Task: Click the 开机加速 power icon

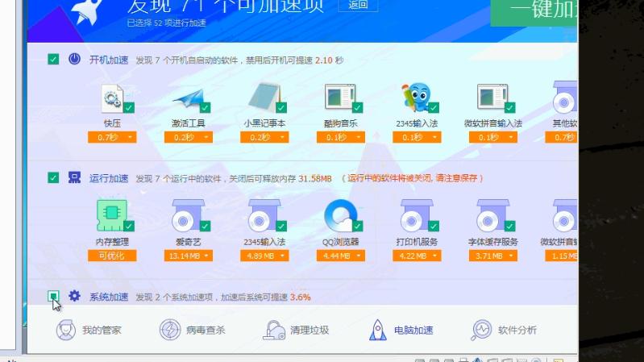Action: point(74,59)
